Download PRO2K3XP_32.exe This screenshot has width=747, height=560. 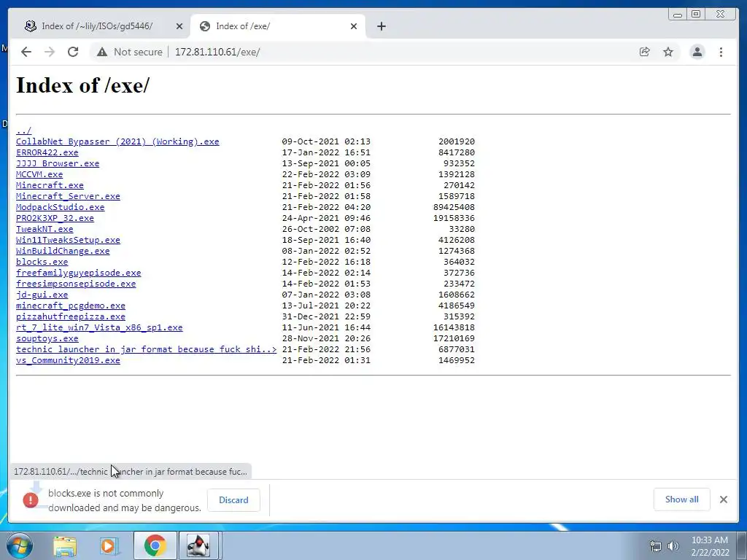tap(55, 218)
